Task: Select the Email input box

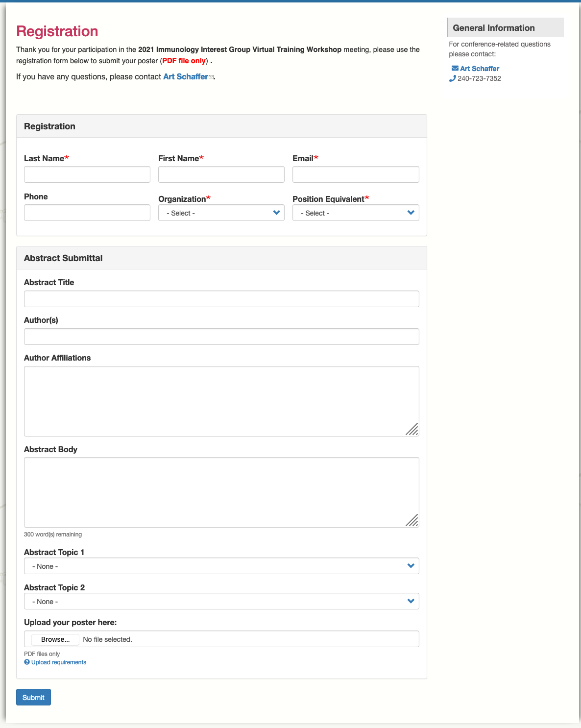Action: (x=355, y=175)
